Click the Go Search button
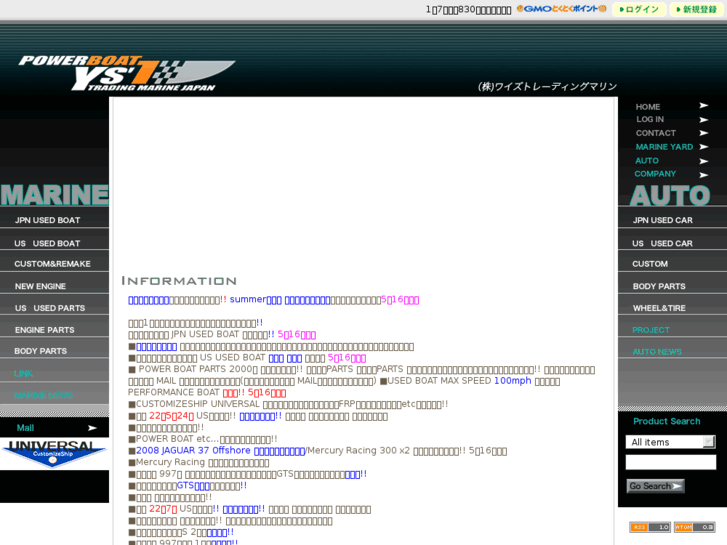 pyautogui.click(x=655, y=486)
